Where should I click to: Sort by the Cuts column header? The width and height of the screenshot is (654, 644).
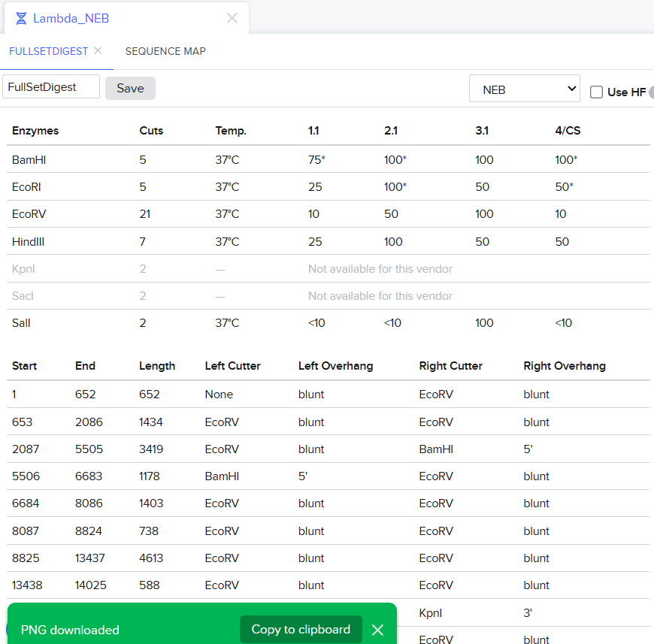[x=151, y=131]
